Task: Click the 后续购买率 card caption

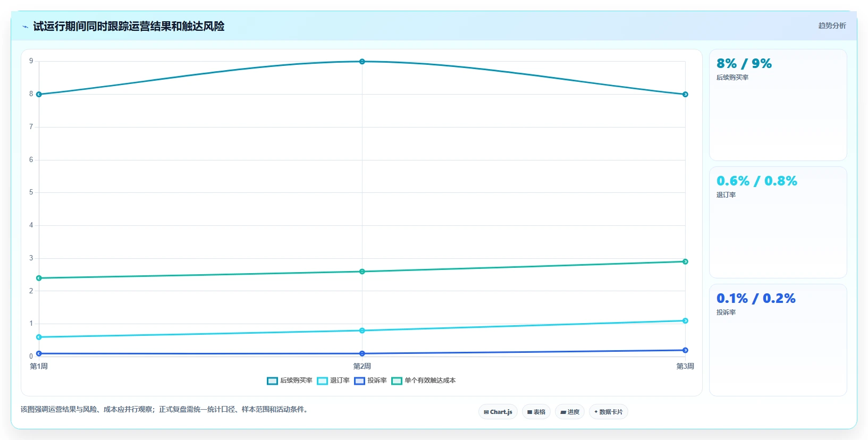Action: tap(732, 78)
